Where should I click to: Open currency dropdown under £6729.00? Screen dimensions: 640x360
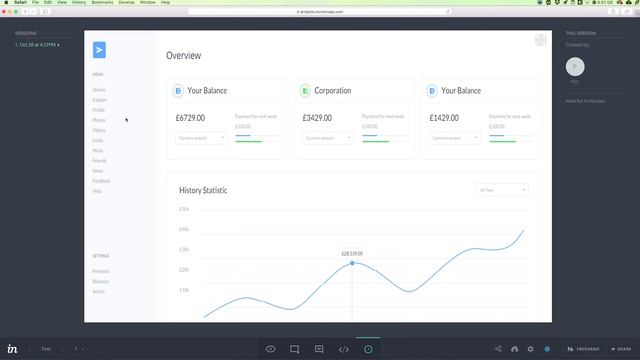201,138
